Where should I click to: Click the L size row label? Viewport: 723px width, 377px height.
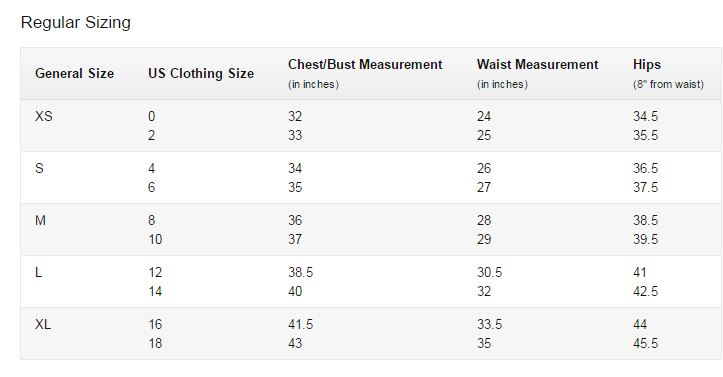point(38,272)
